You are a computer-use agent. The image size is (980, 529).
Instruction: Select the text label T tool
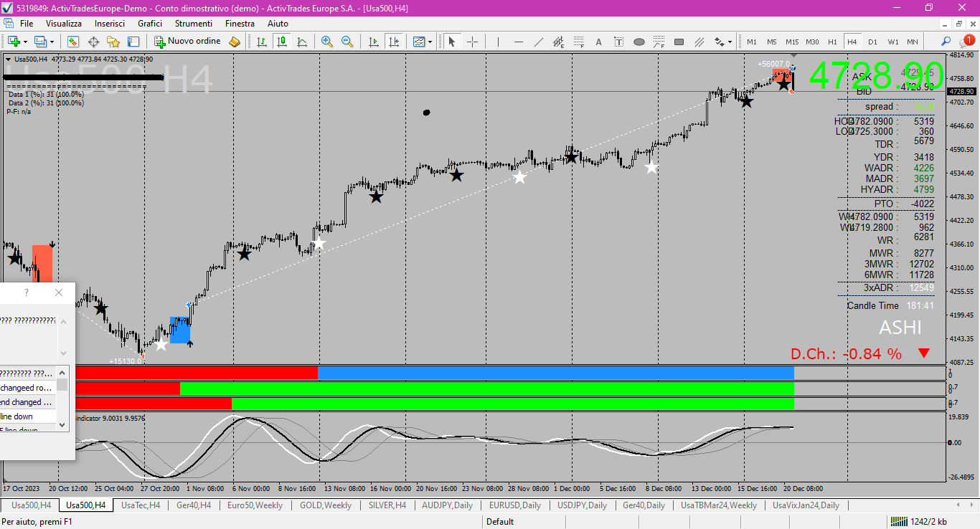[619, 42]
